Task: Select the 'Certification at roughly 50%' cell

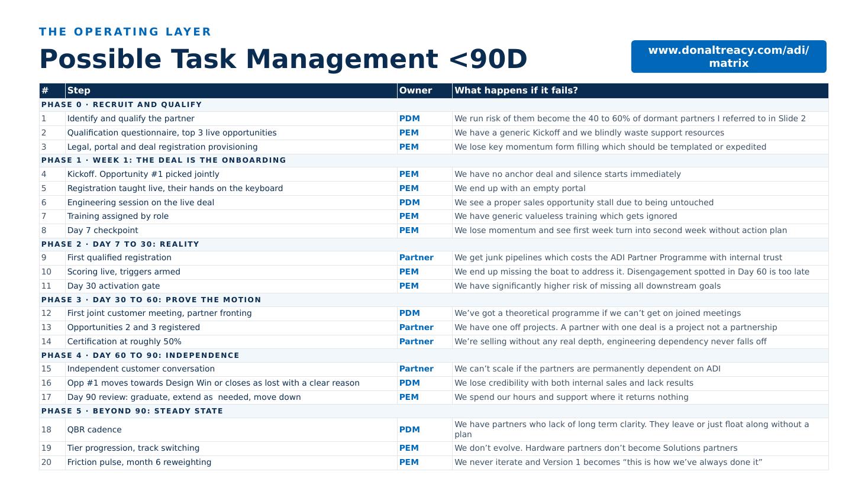Action: click(x=231, y=342)
